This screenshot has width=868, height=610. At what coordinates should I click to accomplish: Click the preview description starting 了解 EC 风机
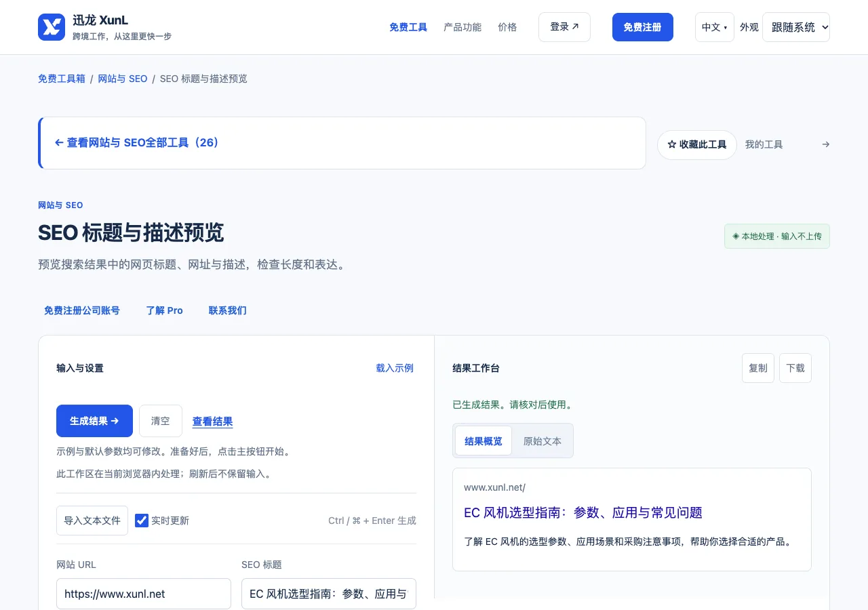(628, 542)
